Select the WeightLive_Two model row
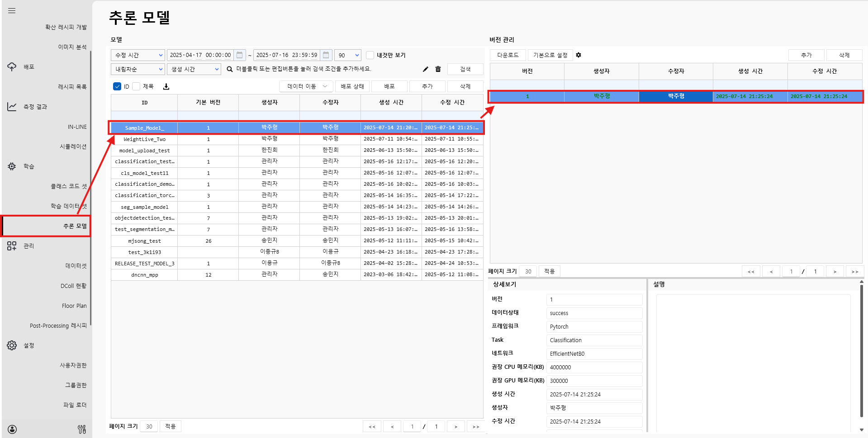The width and height of the screenshot is (868, 438). pyautogui.click(x=145, y=139)
